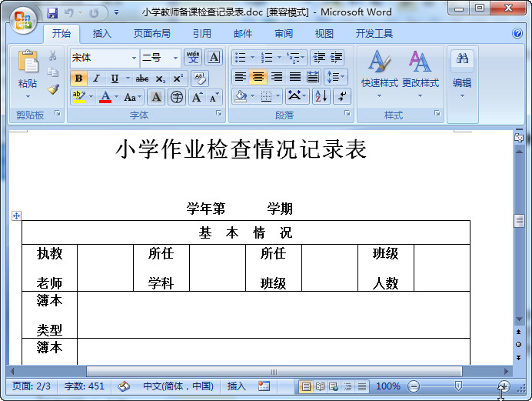Save the document from the quick access toolbar
Screen dimensions: 532x401
point(52,13)
